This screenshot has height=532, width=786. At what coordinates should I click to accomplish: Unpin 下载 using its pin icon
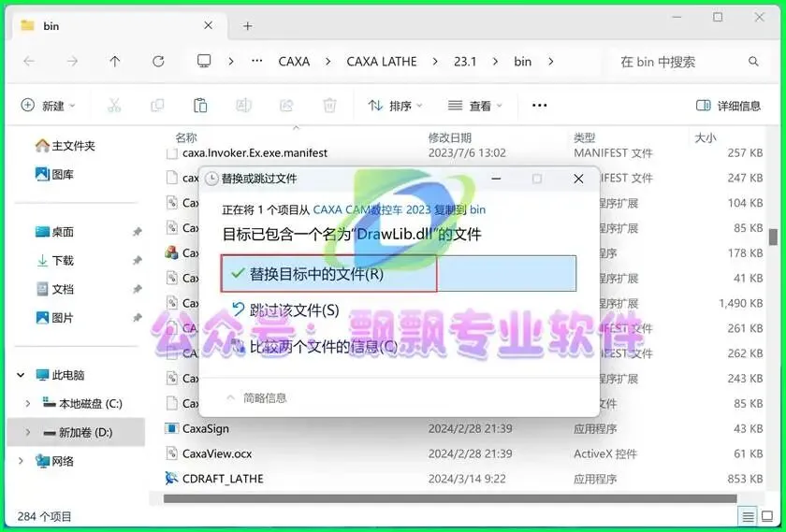point(137,261)
